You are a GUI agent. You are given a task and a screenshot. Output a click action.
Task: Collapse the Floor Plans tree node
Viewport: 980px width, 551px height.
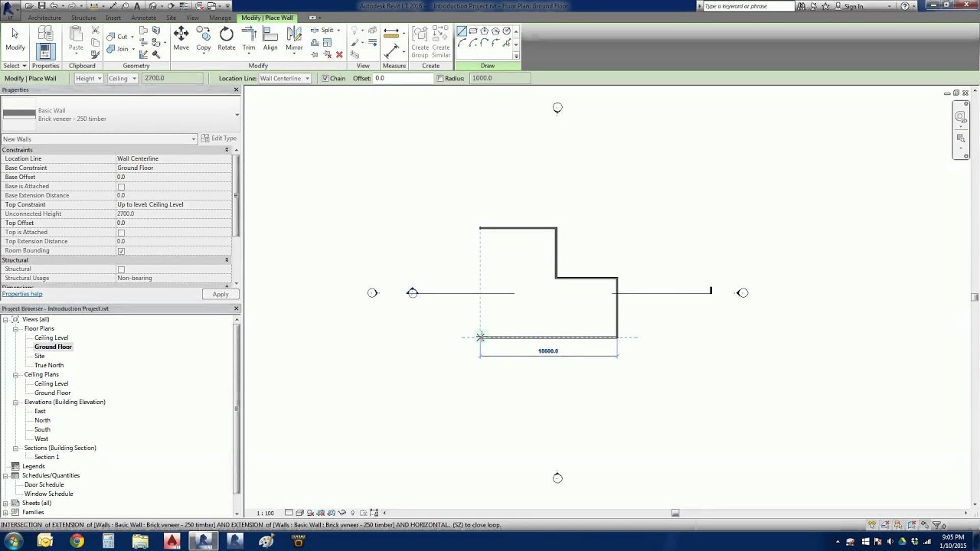(x=15, y=328)
